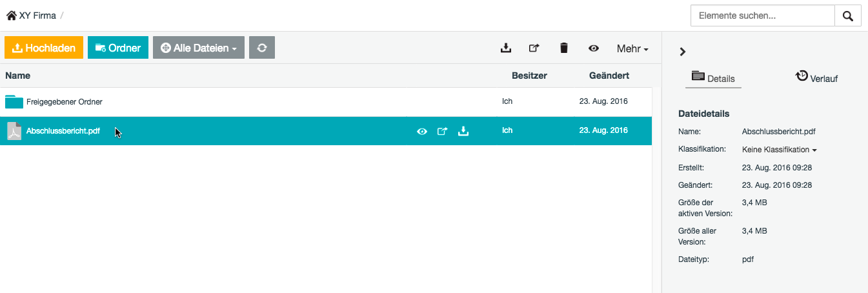Viewport: 868px width, 293px height.
Task: Create a new folder with Ordner button
Action: coord(118,48)
